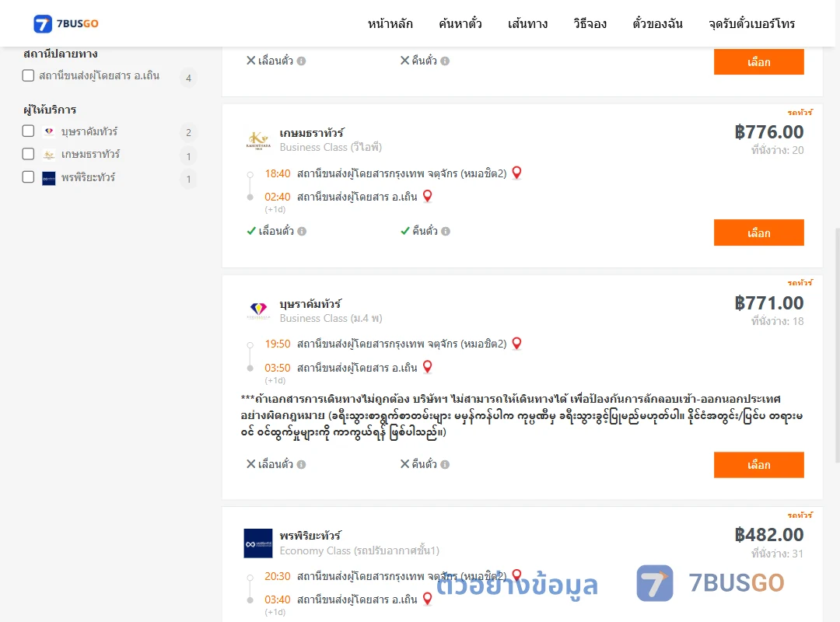Open the เส้นทาง menu item
Viewport: 840px width, 622px height.
[x=527, y=23]
